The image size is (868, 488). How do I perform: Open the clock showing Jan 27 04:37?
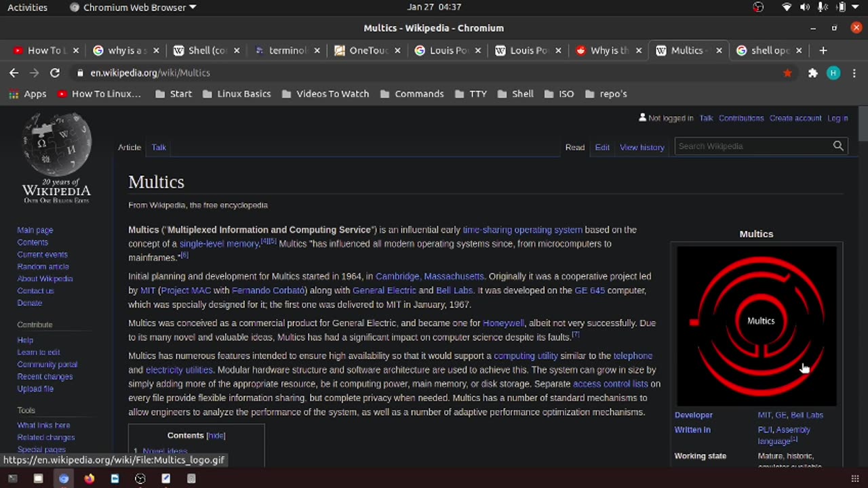coord(434,7)
